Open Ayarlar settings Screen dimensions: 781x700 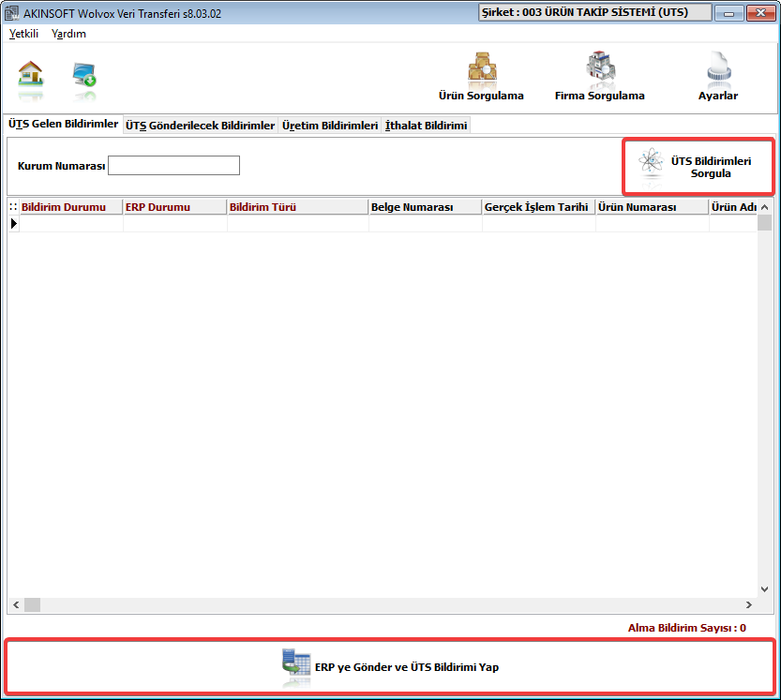(x=718, y=76)
